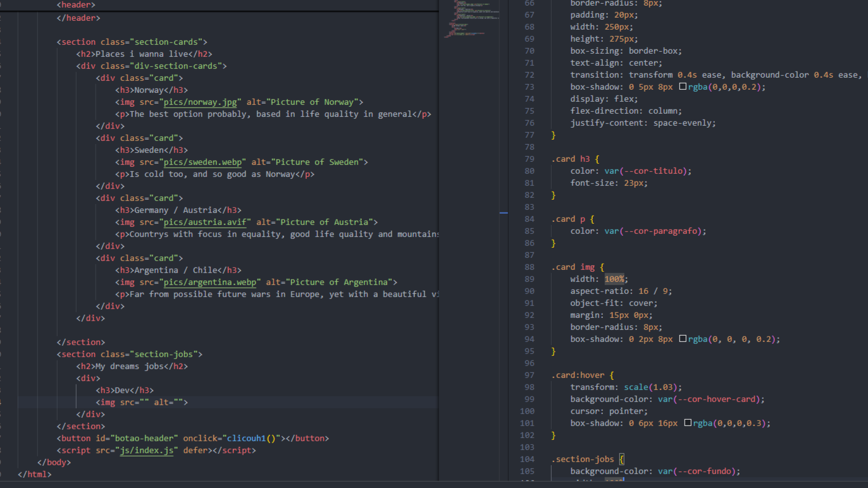Click the justify-content: space-evenly declaration
Screen dimensions: 868x488
click(x=643, y=123)
